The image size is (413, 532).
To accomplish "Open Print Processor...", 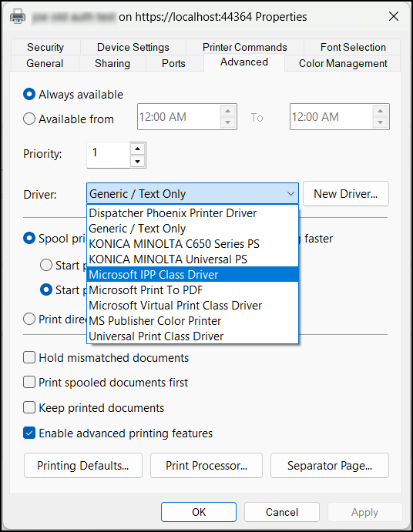I will tap(206, 466).
